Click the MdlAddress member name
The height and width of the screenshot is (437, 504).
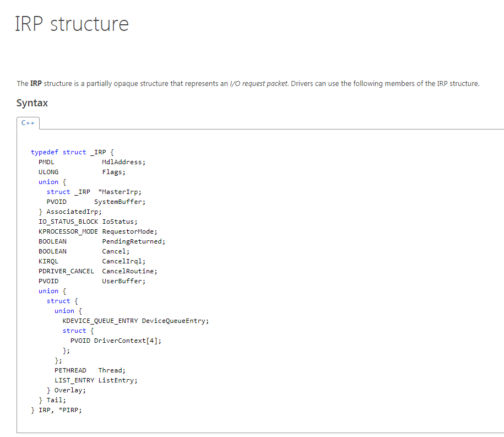click(123, 162)
